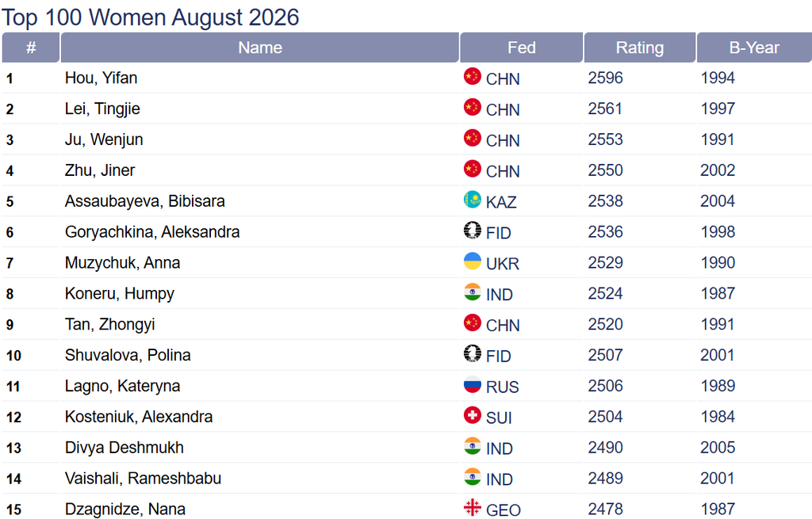This screenshot has height=519, width=812.
Task: Click the Top 100 Women August 2026 heading
Action: click(x=150, y=17)
